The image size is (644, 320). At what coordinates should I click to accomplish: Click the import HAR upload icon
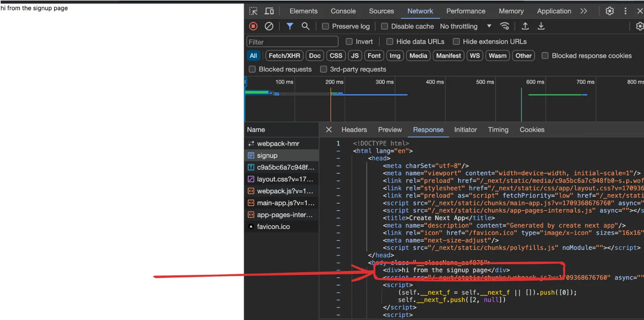[x=525, y=26]
